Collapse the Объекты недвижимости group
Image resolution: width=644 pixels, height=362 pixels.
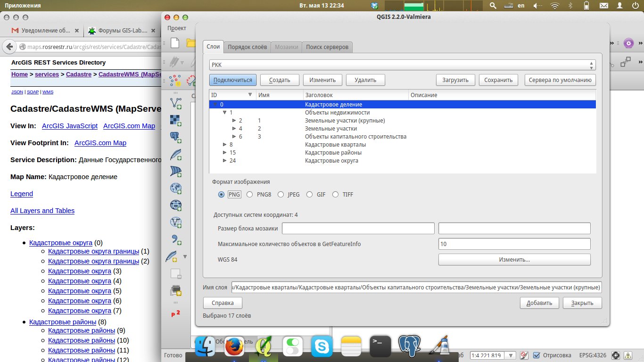[225, 113]
